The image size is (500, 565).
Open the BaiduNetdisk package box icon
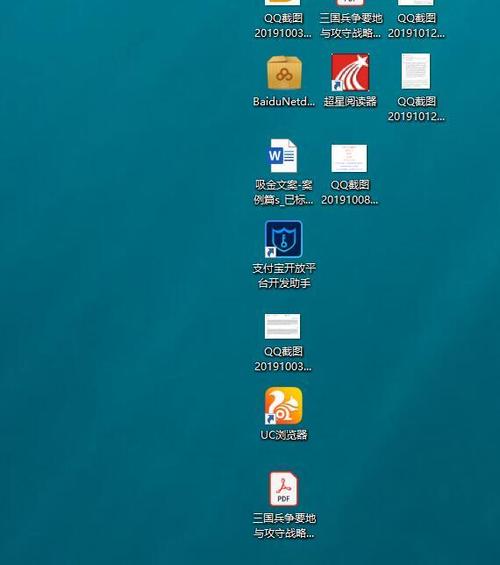tap(284, 73)
